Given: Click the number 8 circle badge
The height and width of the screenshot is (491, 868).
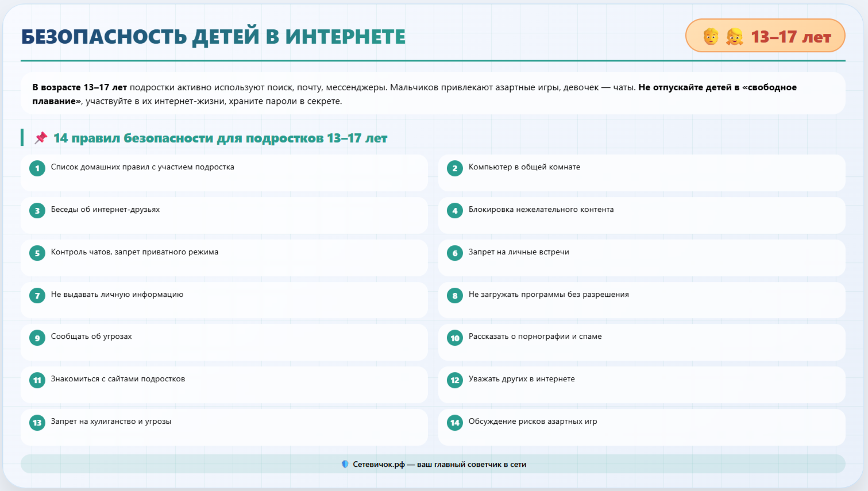Looking at the screenshot, I should point(455,296).
